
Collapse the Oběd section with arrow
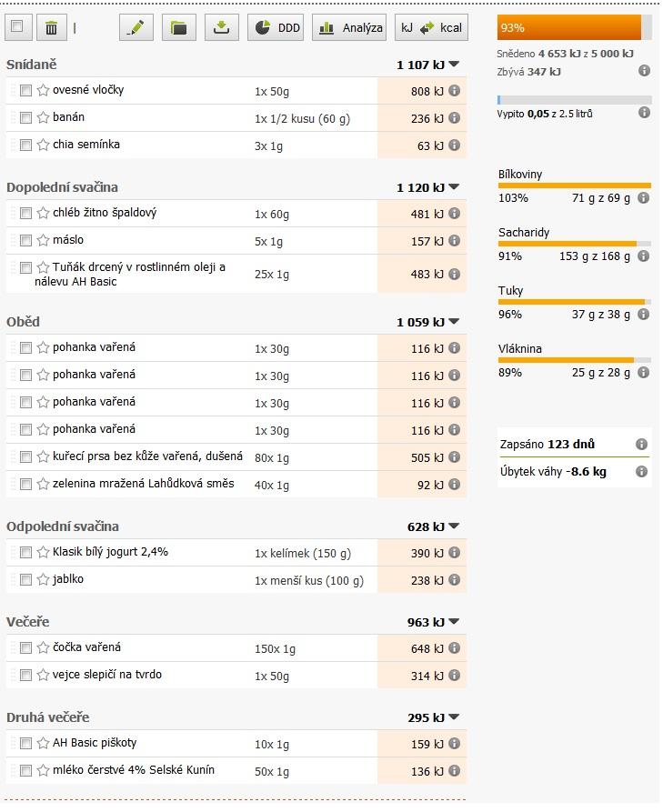tap(455, 322)
